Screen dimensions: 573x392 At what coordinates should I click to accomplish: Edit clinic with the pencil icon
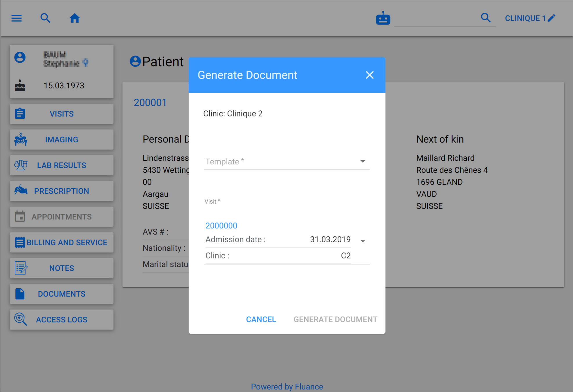pos(552,18)
